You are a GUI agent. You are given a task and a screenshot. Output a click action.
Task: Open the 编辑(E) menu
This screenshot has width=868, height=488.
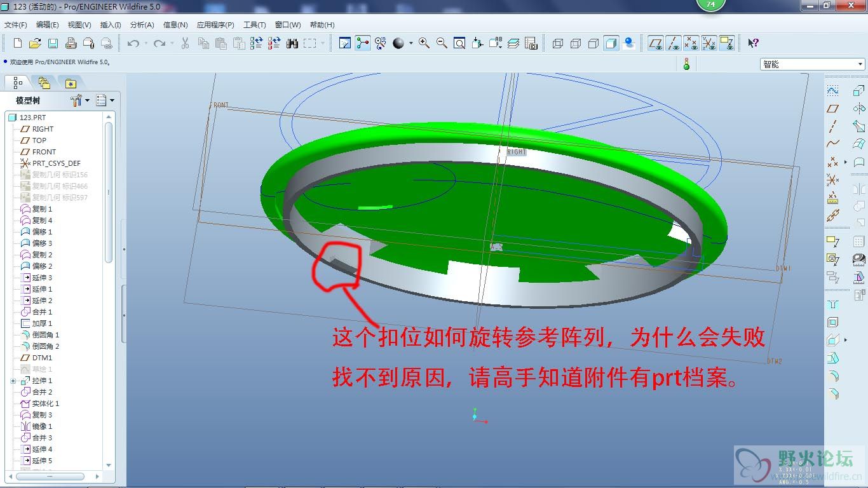click(48, 25)
